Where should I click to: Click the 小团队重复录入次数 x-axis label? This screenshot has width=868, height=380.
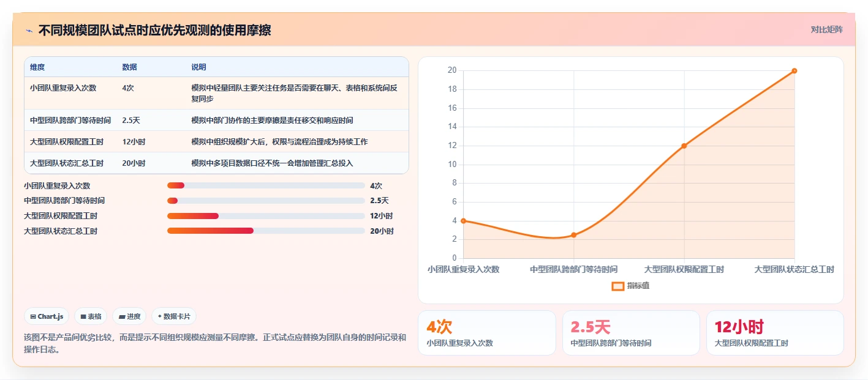[464, 269]
